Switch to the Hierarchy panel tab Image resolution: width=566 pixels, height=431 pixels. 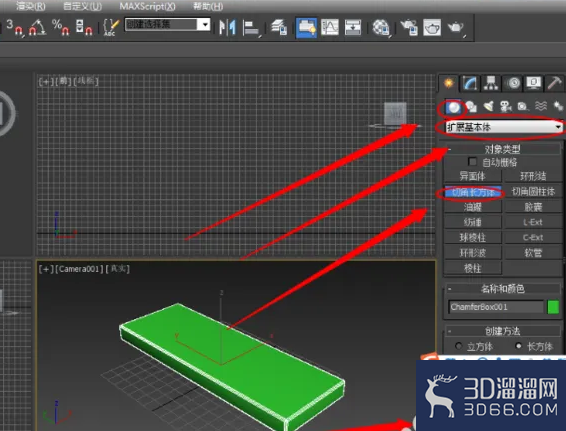491,83
